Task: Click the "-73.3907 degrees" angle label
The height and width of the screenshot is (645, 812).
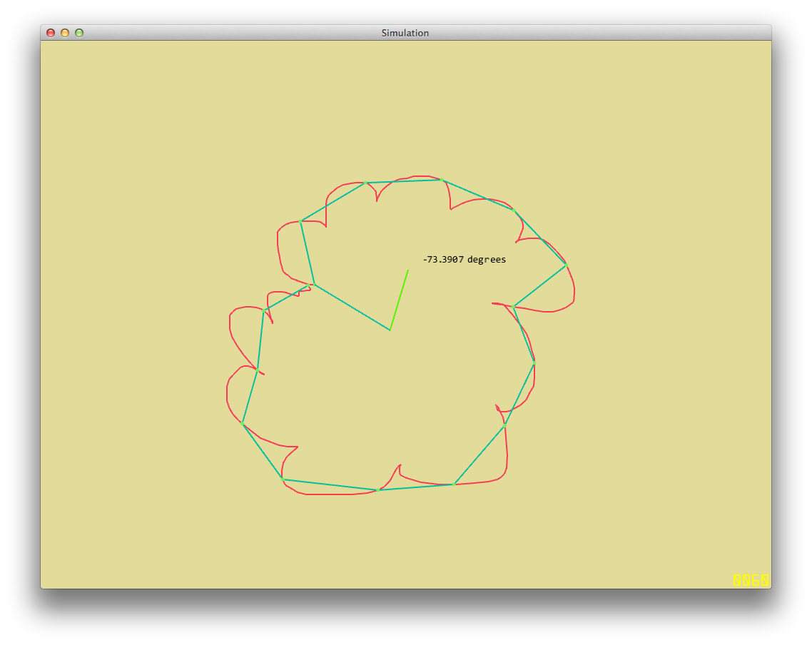Action: (464, 260)
